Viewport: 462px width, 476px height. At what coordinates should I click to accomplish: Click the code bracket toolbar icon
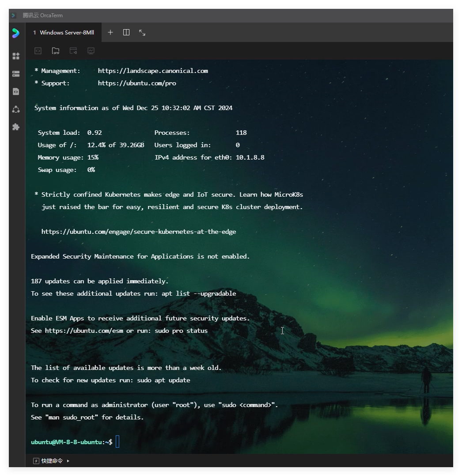(x=38, y=51)
